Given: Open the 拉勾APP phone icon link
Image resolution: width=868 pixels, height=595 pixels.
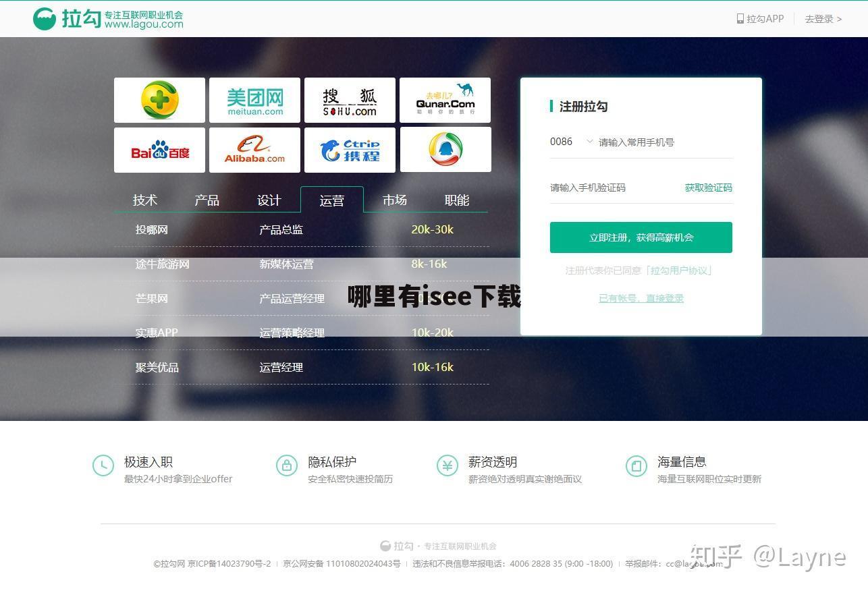Looking at the screenshot, I should pos(760,19).
